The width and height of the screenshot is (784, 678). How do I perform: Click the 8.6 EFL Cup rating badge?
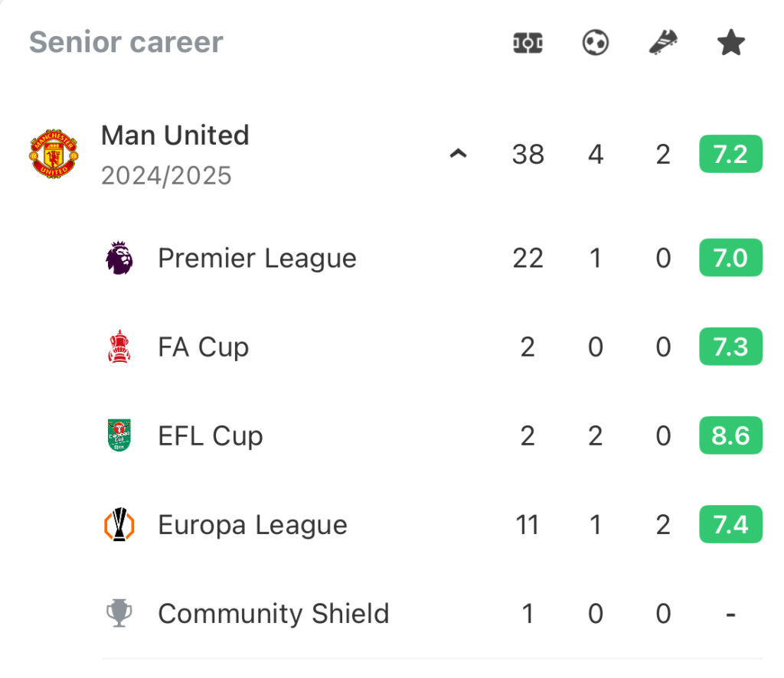click(x=730, y=435)
